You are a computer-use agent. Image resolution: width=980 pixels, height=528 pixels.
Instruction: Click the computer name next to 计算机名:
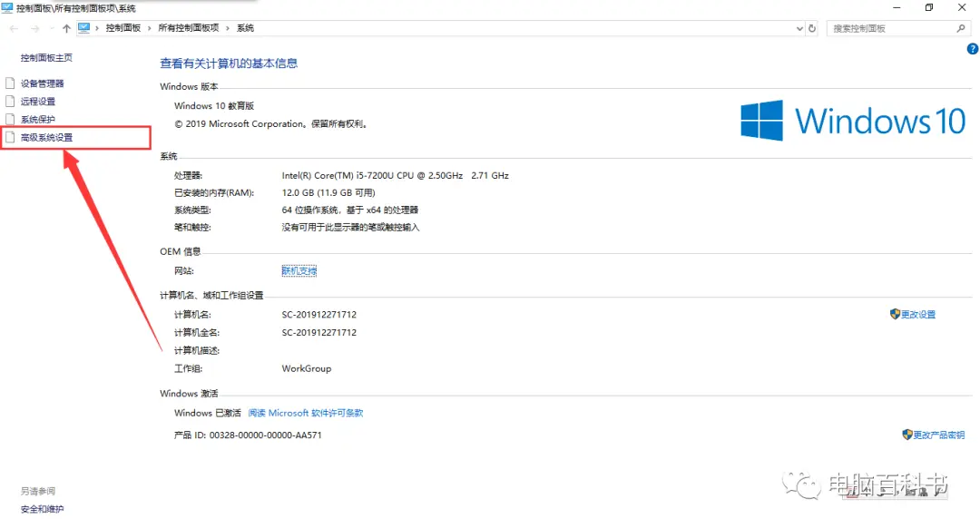pos(318,314)
